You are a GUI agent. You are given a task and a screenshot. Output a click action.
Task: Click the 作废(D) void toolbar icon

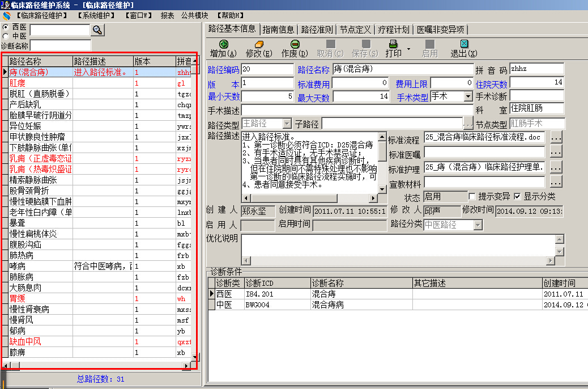click(x=295, y=44)
